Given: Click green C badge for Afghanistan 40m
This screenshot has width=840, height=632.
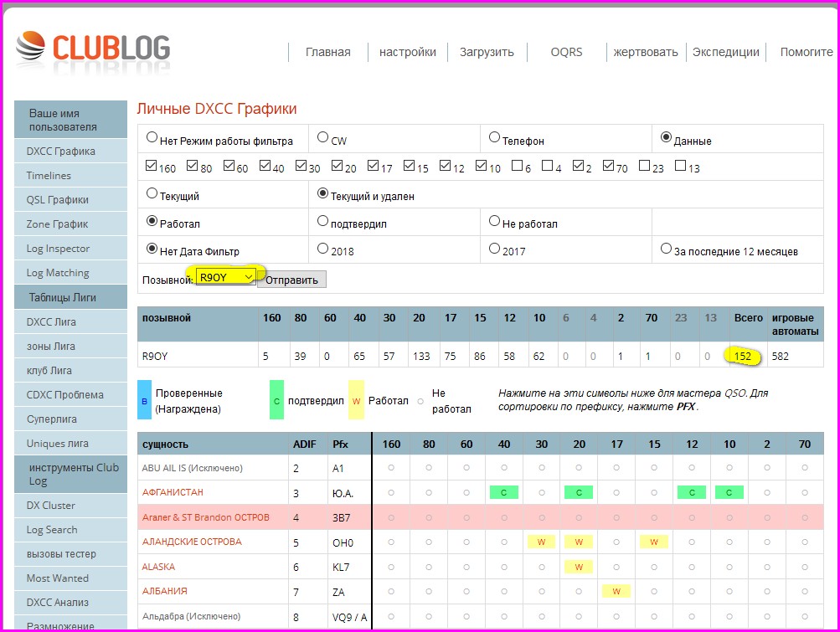Looking at the screenshot, I should (503, 492).
